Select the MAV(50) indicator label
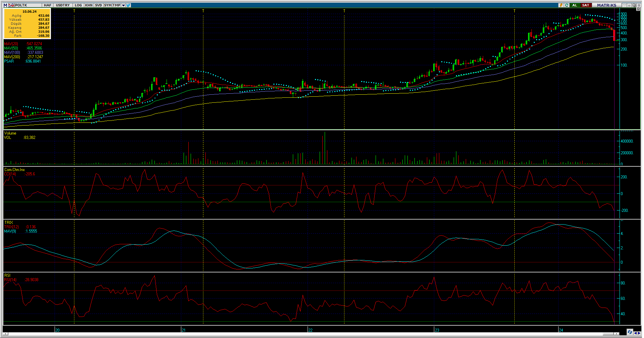Image resolution: width=644 pixels, height=338 pixels. (x=11, y=48)
